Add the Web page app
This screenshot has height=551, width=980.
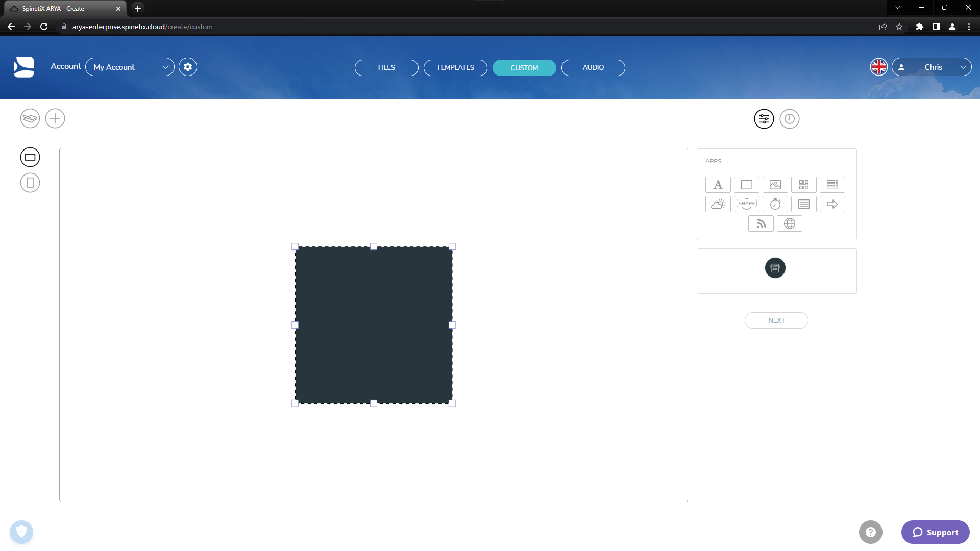point(790,223)
